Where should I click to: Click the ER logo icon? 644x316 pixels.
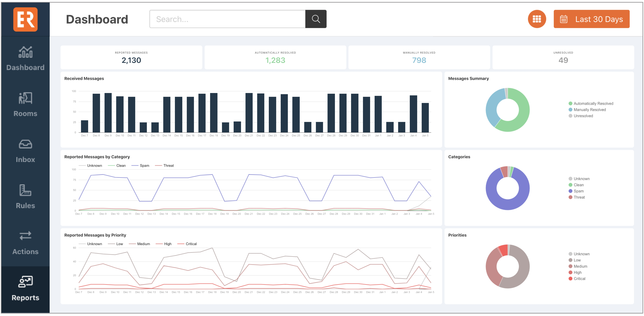click(x=25, y=19)
